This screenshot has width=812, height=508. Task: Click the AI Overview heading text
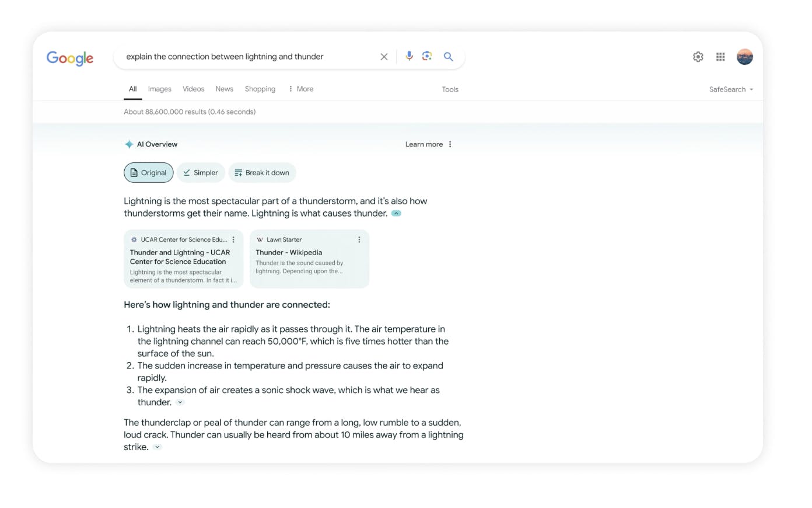tap(157, 144)
